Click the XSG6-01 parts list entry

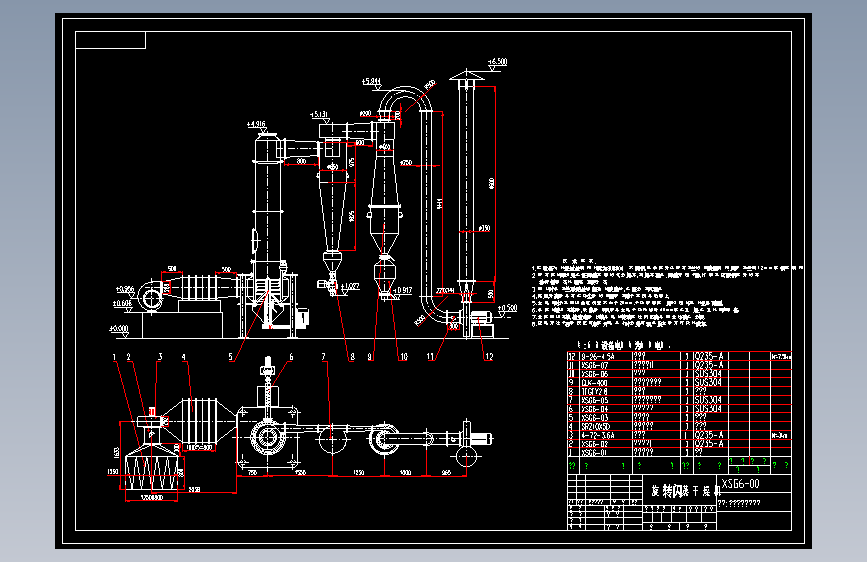(x=594, y=452)
